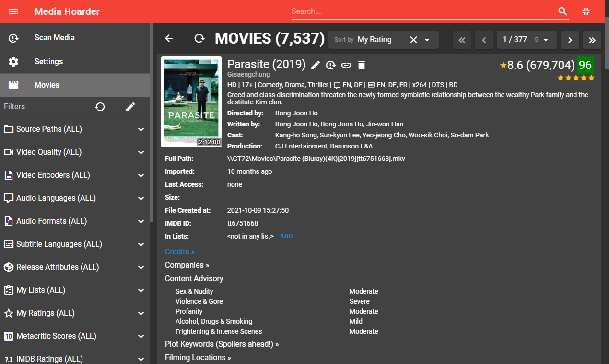Click the Source Paths folder icon

[9, 129]
